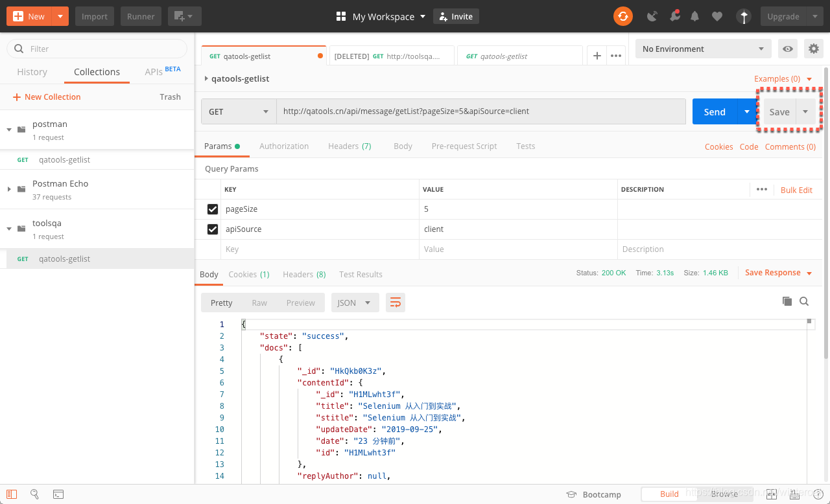Viewport: 830px width, 504px height.
Task: Open manage environments gear icon
Action: pos(813,49)
